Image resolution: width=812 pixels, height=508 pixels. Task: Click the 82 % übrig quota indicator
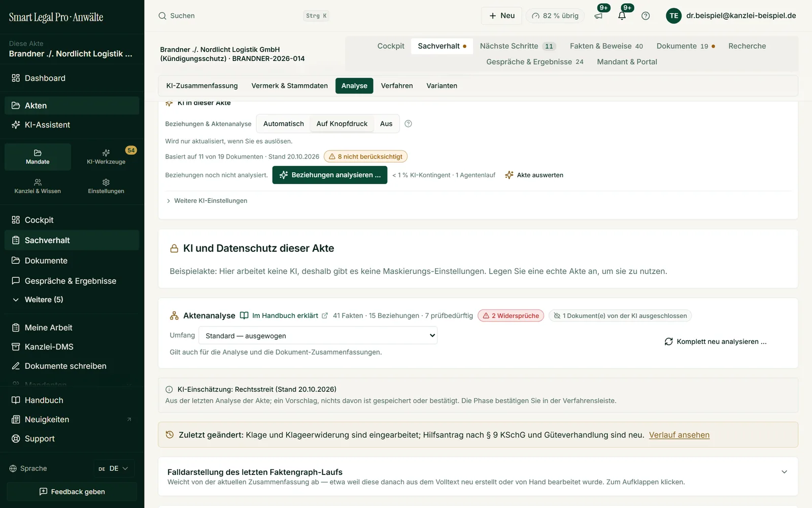pyautogui.click(x=555, y=16)
